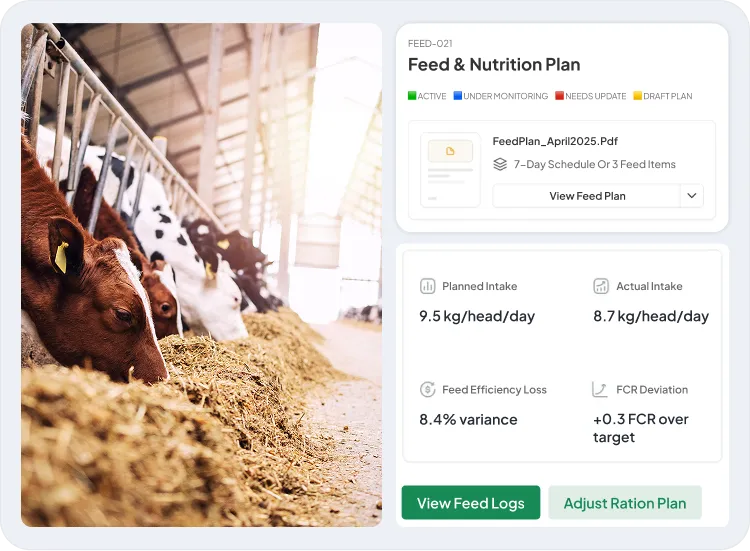Select the green Active status square
The height and width of the screenshot is (551, 750).
pos(412,96)
